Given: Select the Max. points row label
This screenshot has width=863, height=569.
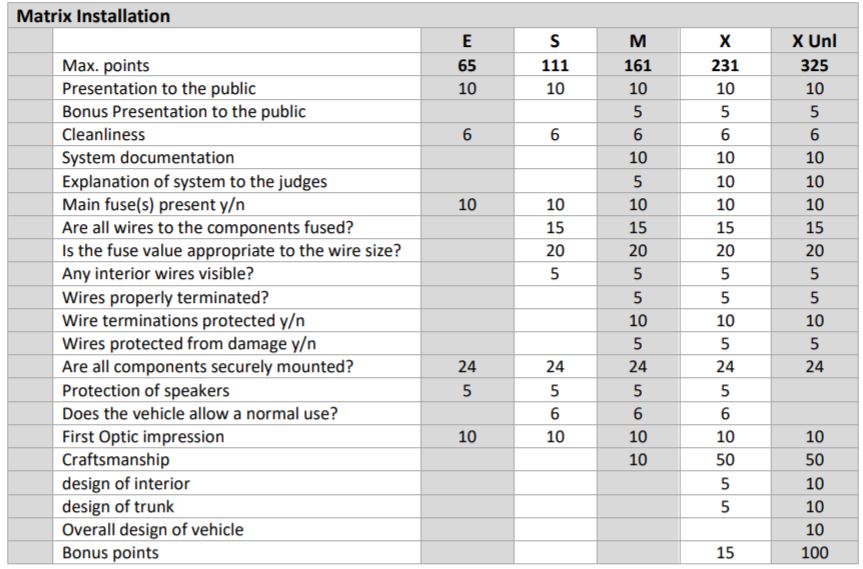Looking at the screenshot, I should point(106,66).
